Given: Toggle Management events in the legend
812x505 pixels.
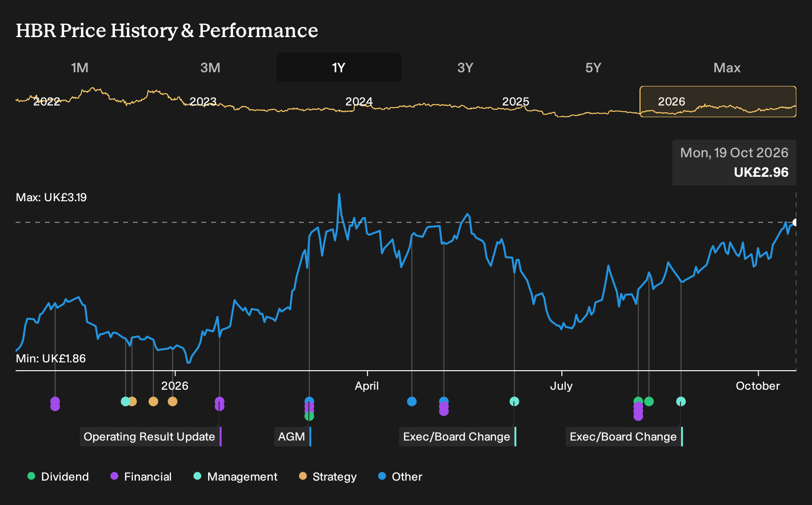Looking at the screenshot, I should (235, 477).
